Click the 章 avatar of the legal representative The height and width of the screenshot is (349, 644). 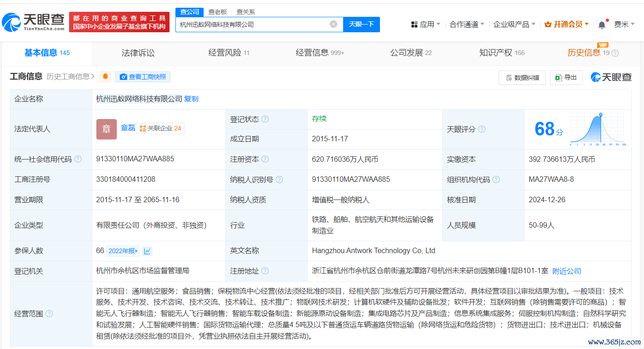tap(106, 129)
